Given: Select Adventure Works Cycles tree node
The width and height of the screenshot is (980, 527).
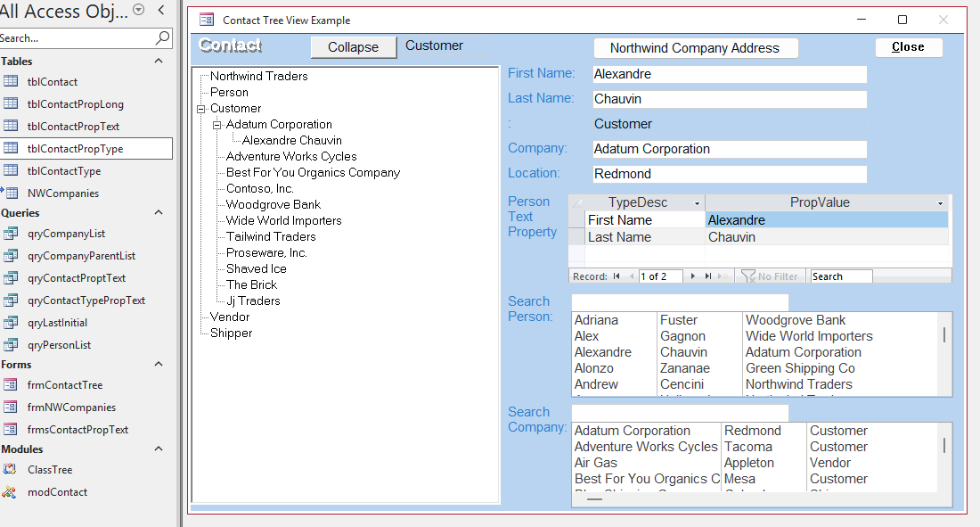Looking at the screenshot, I should tap(291, 156).
